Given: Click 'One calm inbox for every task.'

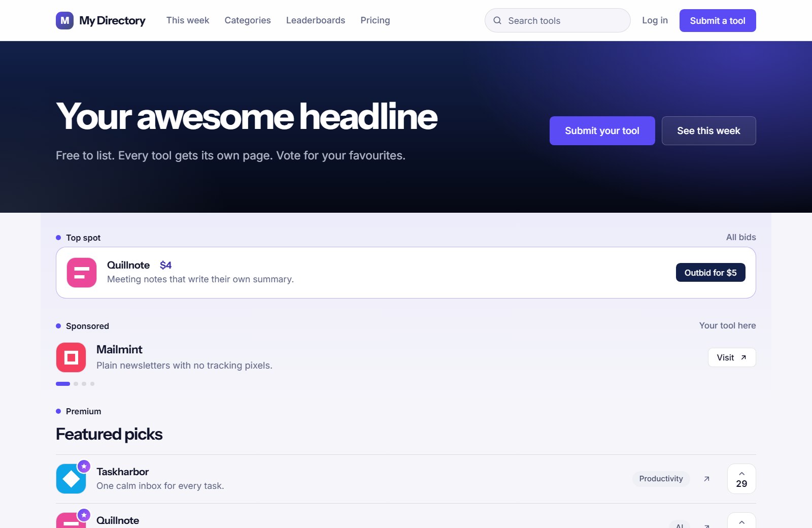Looking at the screenshot, I should 160,486.
